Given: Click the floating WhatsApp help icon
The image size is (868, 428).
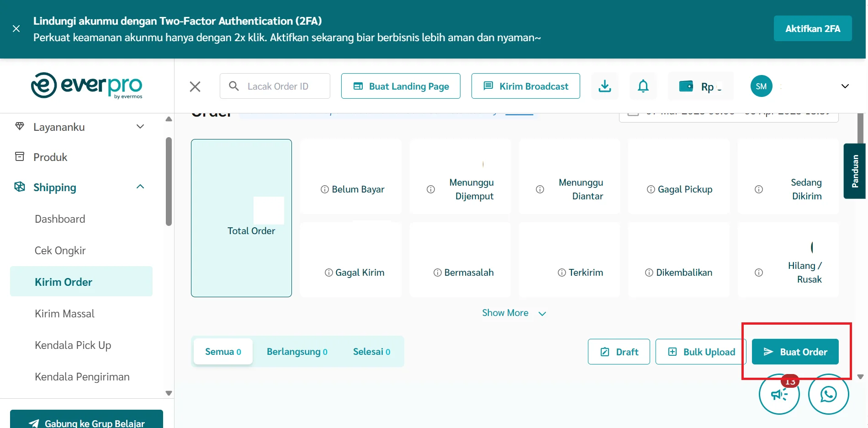Looking at the screenshot, I should [x=828, y=394].
